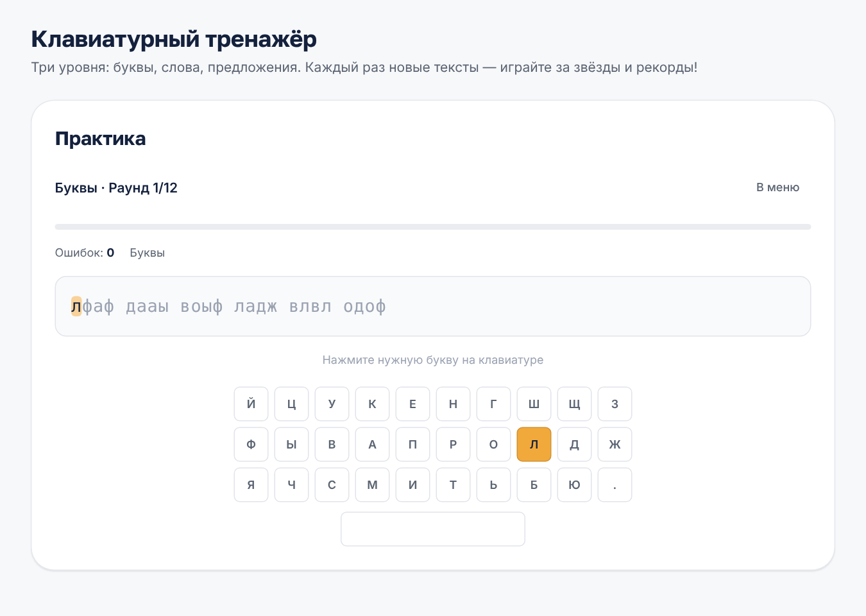
Task: Click the Ц key on virtual keyboard
Action: [x=291, y=404]
